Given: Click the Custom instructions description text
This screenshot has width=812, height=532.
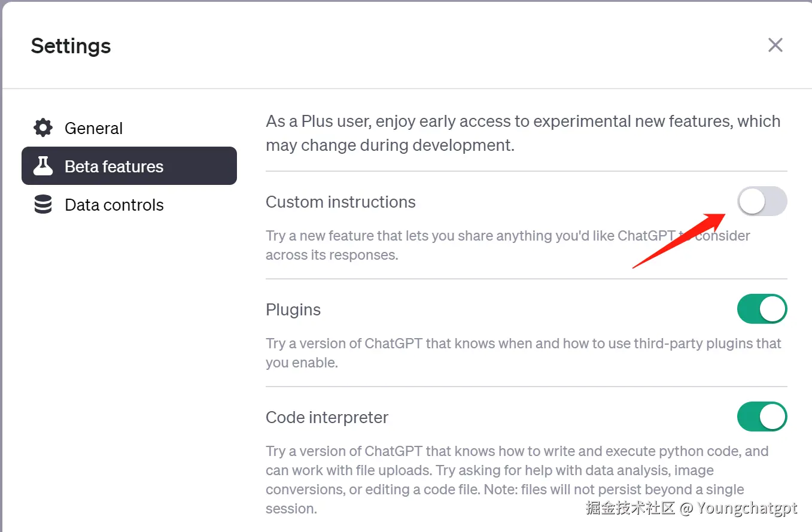Looking at the screenshot, I should [x=467, y=245].
